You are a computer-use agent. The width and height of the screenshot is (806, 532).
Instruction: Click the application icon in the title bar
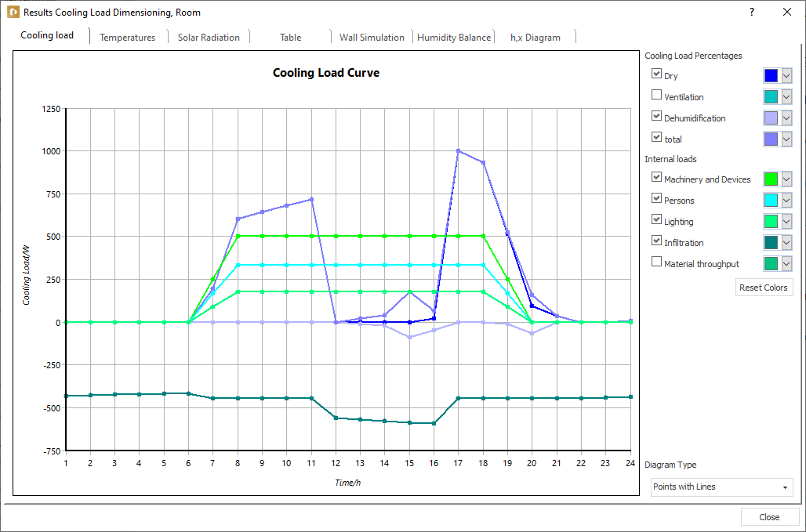point(13,12)
